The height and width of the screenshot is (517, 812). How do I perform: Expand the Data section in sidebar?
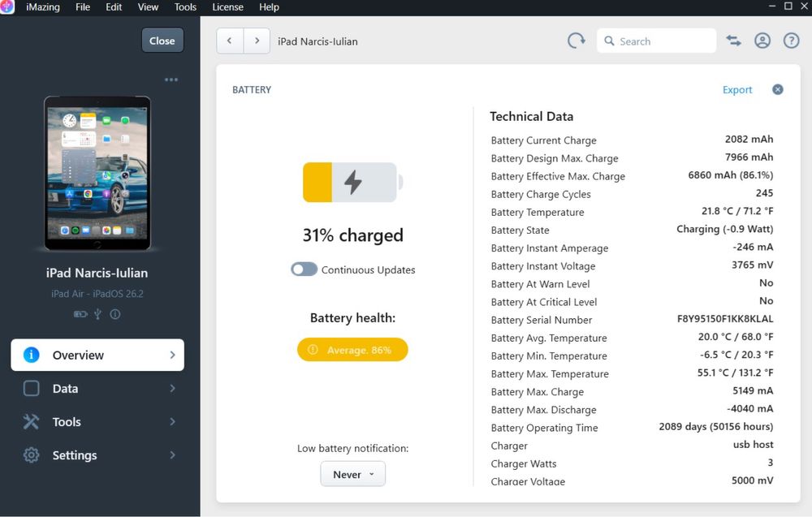click(x=97, y=389)
